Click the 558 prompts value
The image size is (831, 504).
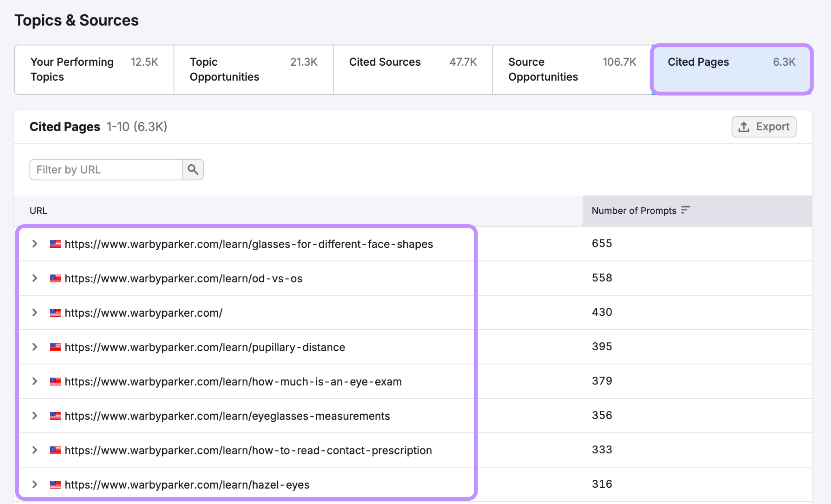tap(602, 278)
